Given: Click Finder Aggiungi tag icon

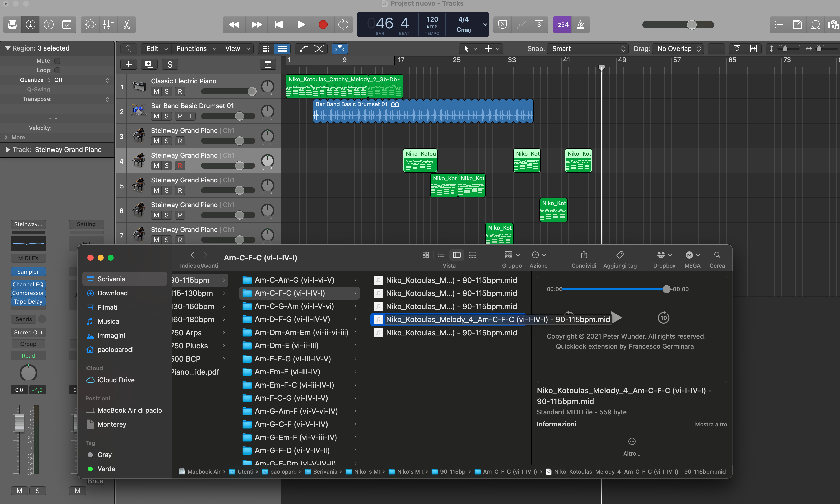Looking at the screenshot, I should point(620,255).
